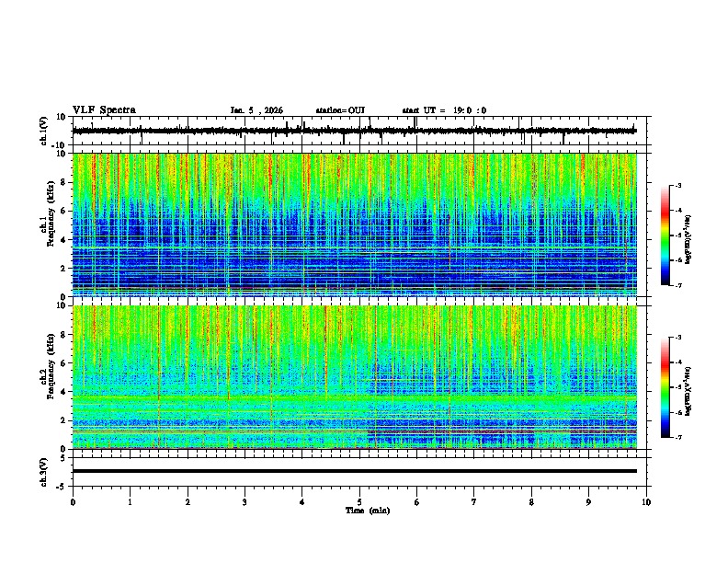
Task: Click the "VLF Spectra" plot title
Action: tap(104, 110)
